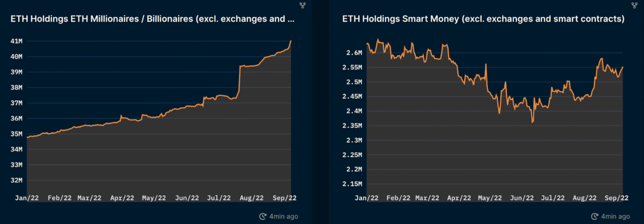Open ETH Millionaires / Billionaires chart title
The width and height of the screenshot is (644, 224).
(x=152, y=19)
